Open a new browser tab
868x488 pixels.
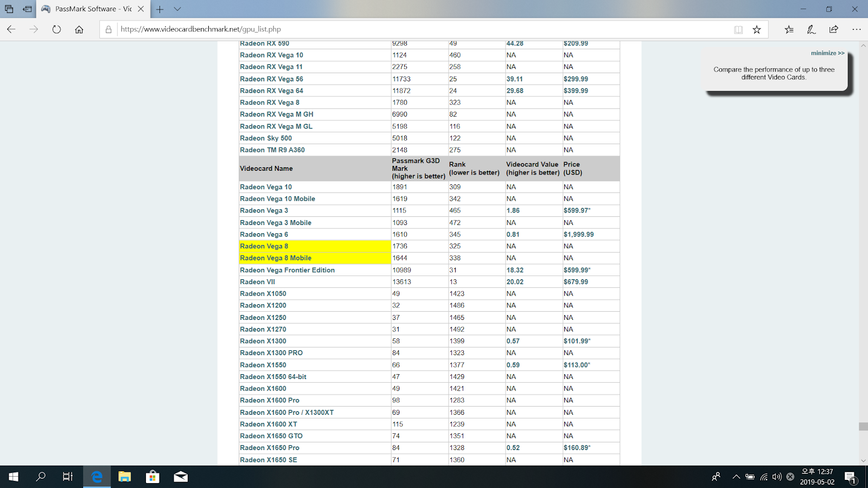click(x=160, y=9)
